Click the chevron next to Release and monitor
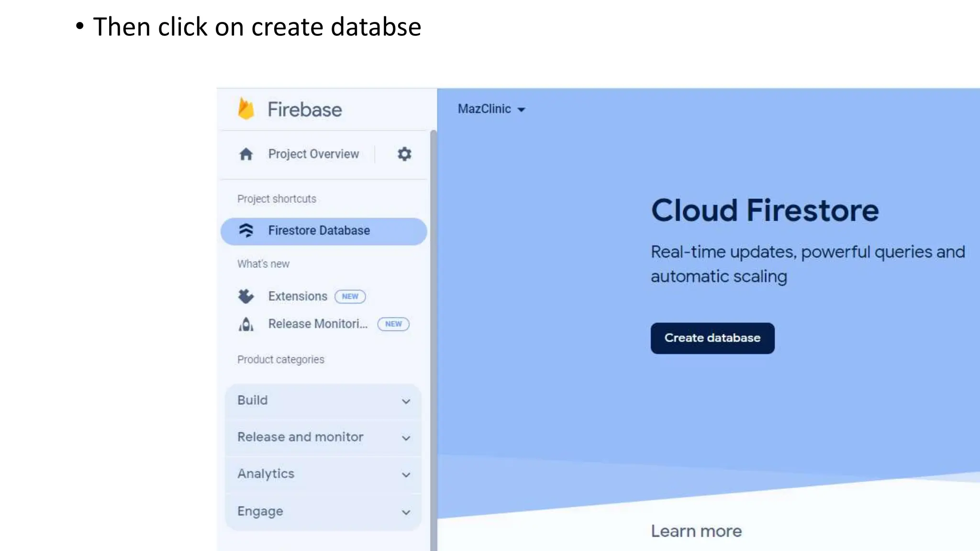The image size is (980, 551). click(x=406, y=438)
